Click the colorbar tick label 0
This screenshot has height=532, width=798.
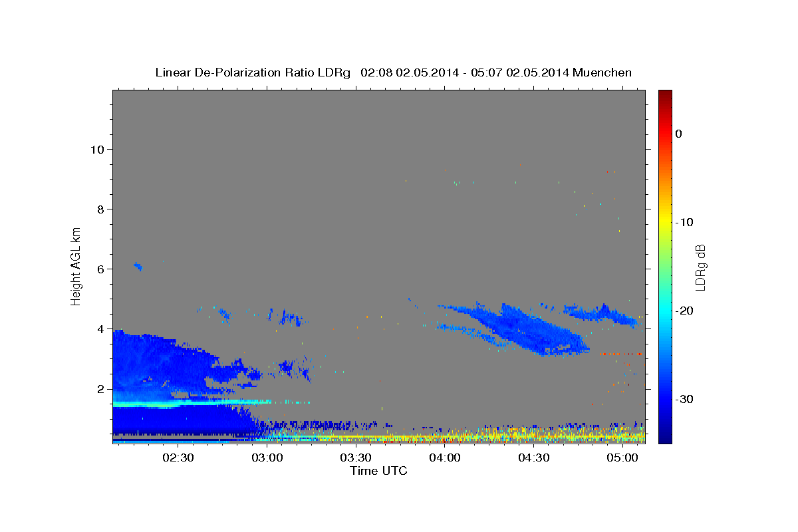pyautogui.click(x=679, y=134)
